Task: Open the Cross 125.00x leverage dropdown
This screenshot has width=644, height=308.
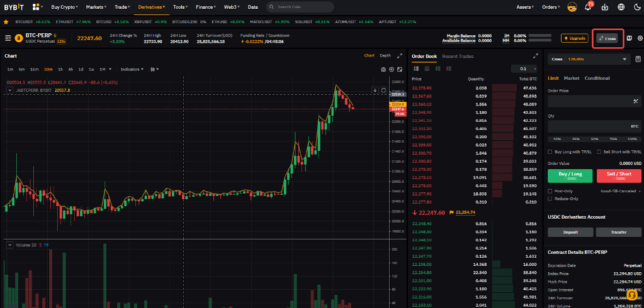Action: 588,59
